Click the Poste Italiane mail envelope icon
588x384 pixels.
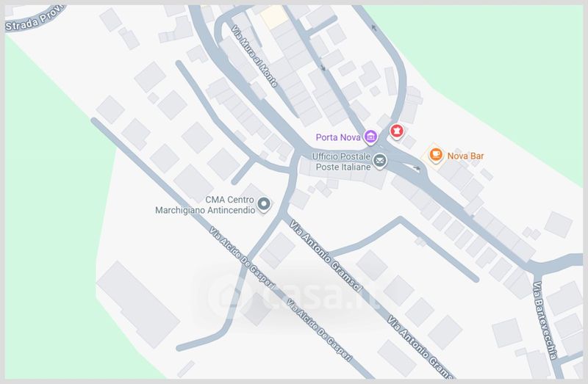click(379, 161)
